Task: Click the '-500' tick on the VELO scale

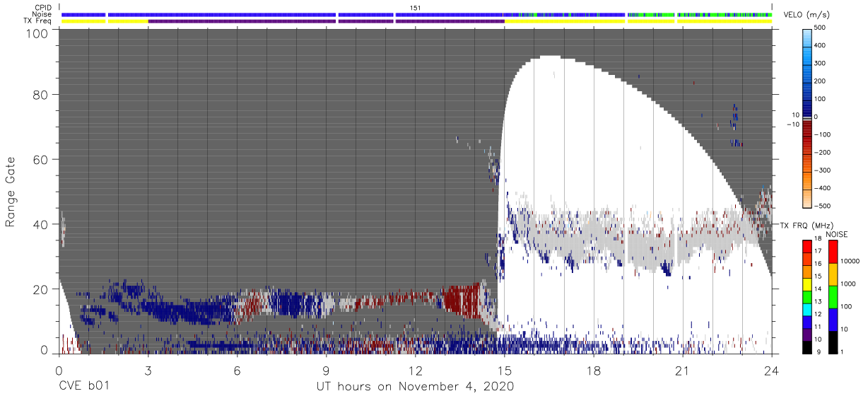Action: (x=822, y=206)
